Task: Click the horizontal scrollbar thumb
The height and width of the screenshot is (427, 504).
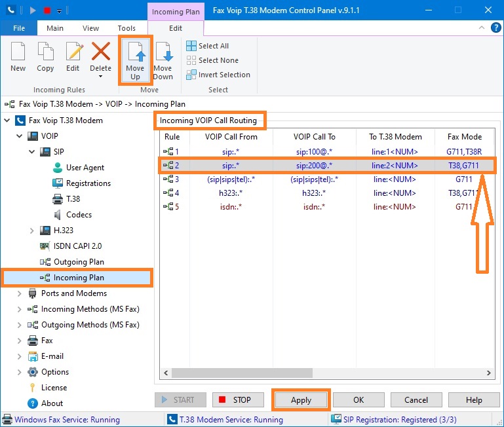Action: pos(242,373)
